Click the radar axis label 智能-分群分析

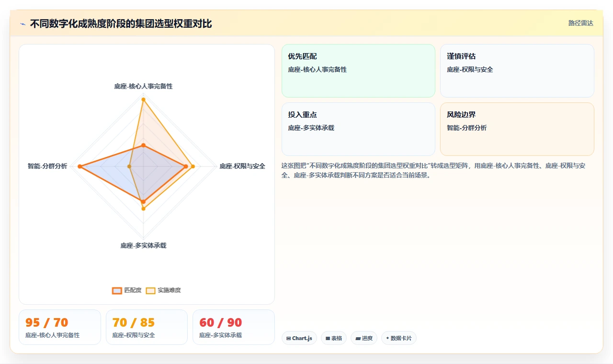[47, 166]
